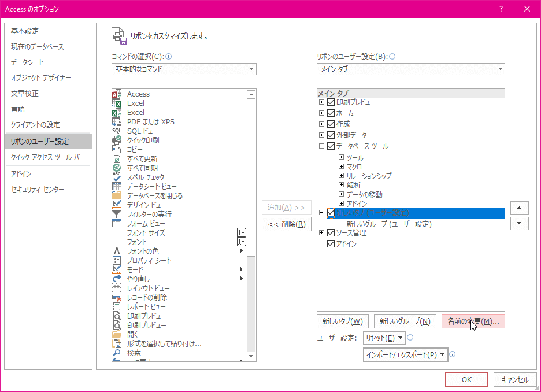
Task: Uncheck the 外部データ checkbox
Action: coord(331,135)
